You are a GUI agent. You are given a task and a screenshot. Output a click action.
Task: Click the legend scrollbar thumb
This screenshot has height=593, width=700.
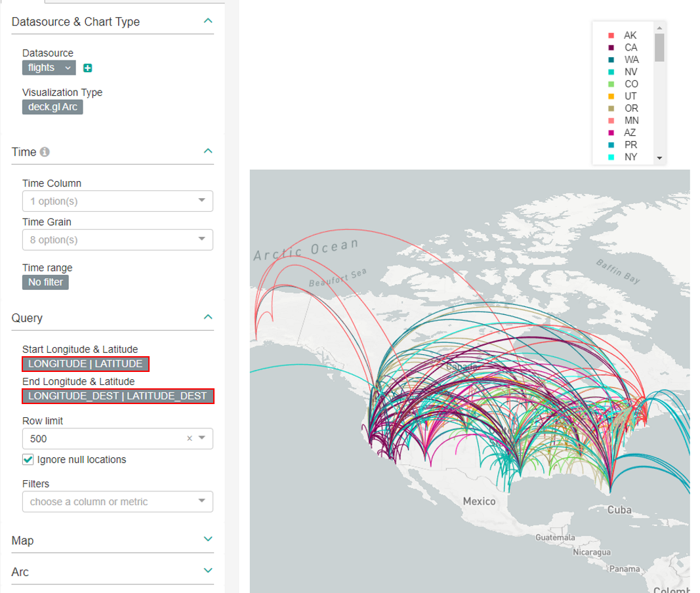coord(660,48)
